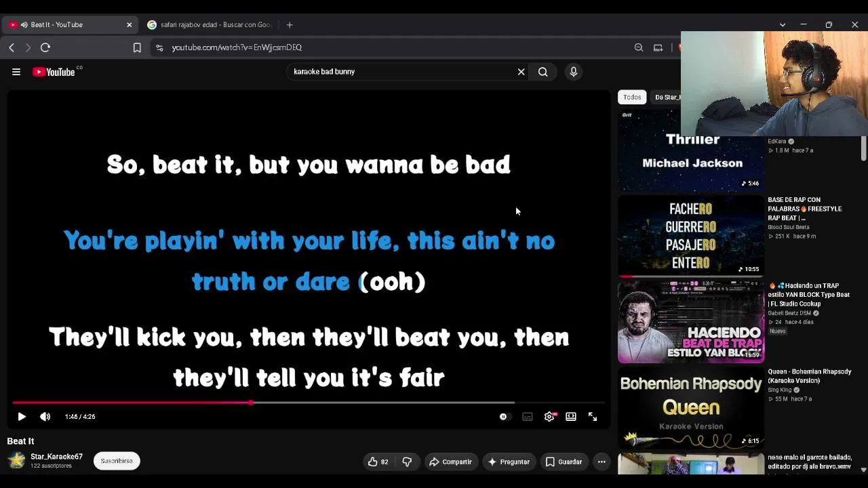Open the Star_Karaoke67 channel avatar
868x488 pixels.
coord(16,461)
